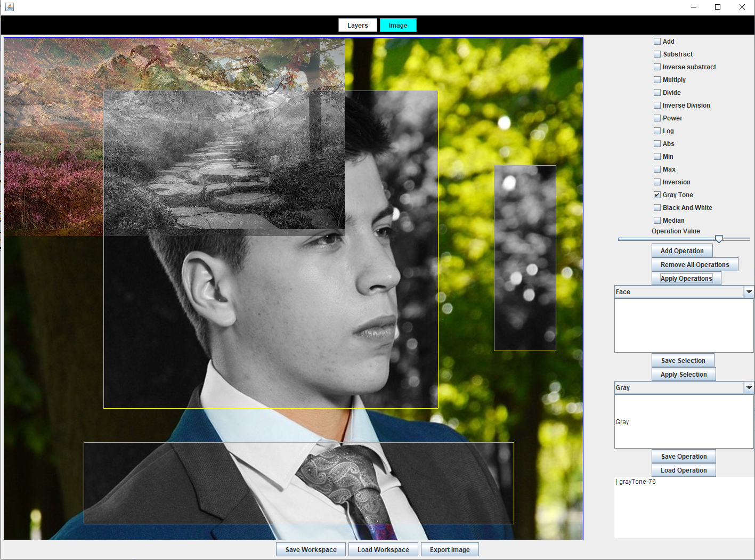Enable the Power operation checkbox
The height and width of the screenshot is (560, 755).
click(x=657, y=118)
